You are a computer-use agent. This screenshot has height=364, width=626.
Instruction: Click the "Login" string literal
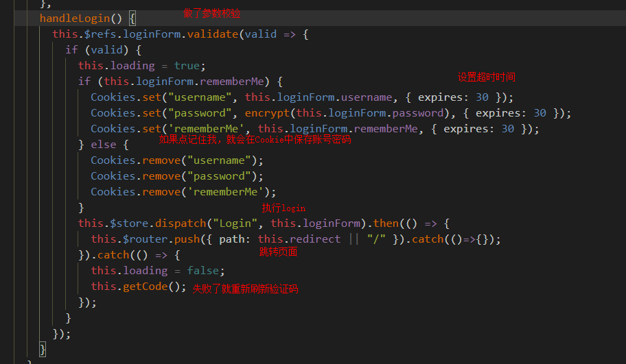click(235, 223)
